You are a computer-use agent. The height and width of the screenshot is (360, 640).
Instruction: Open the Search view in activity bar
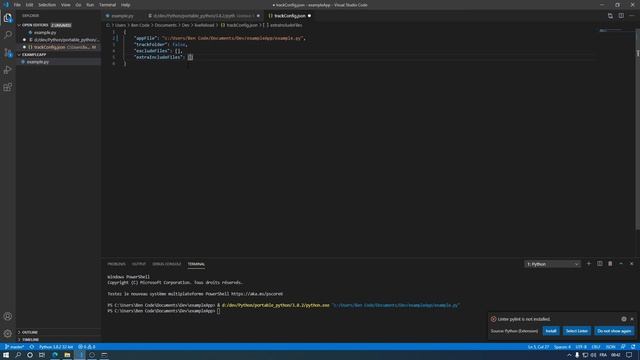(x=8, y=35)
